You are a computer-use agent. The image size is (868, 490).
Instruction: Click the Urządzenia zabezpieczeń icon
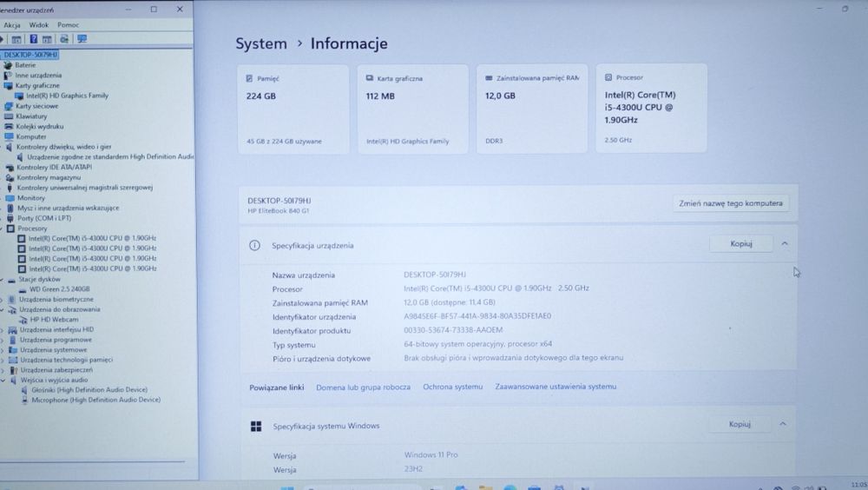click(x=14, y=370)
